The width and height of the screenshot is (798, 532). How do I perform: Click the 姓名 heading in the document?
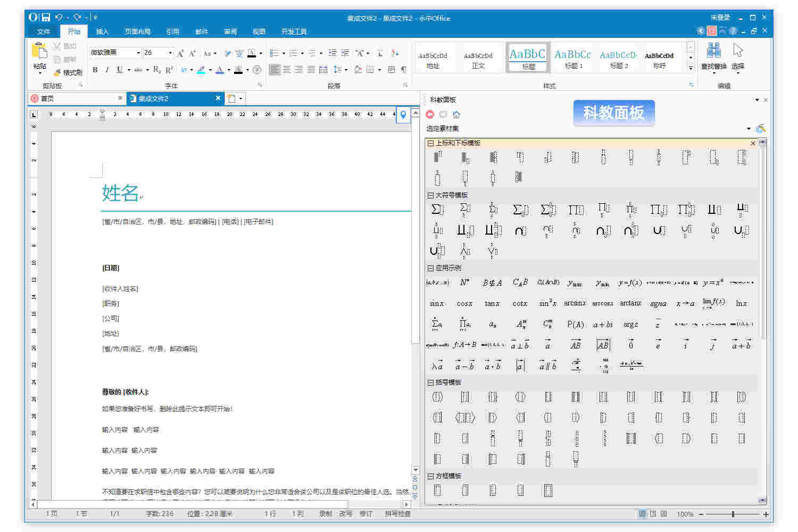pos(120,194)
